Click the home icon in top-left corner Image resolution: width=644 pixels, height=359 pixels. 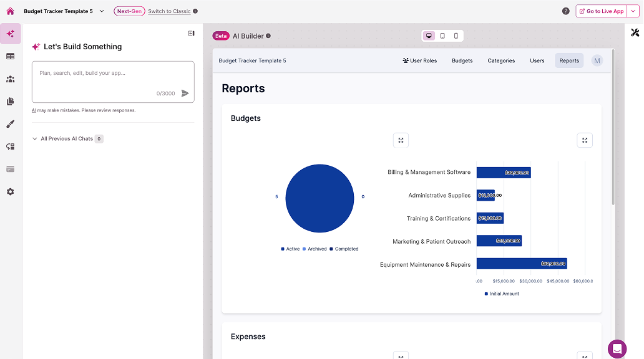tap(10, 11)
